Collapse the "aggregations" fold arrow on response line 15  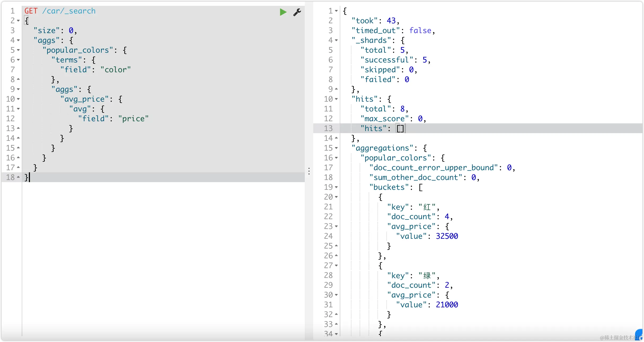(336, 148)
